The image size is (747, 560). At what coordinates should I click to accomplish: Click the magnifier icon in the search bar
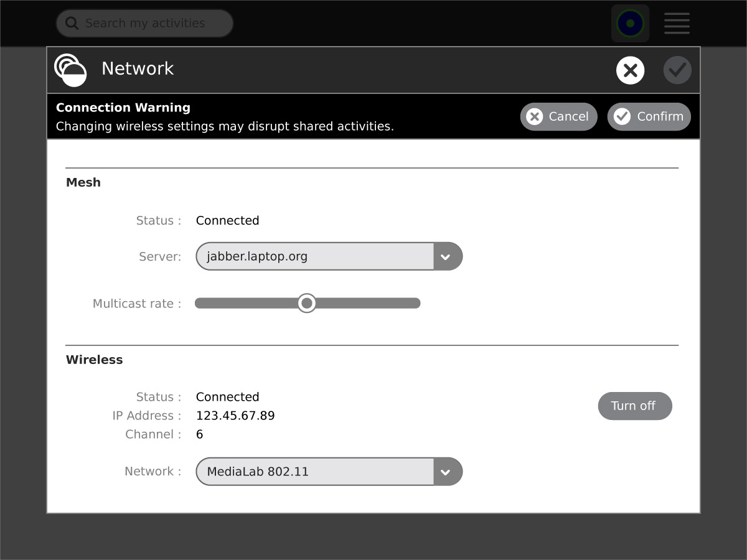click(72, 24)
